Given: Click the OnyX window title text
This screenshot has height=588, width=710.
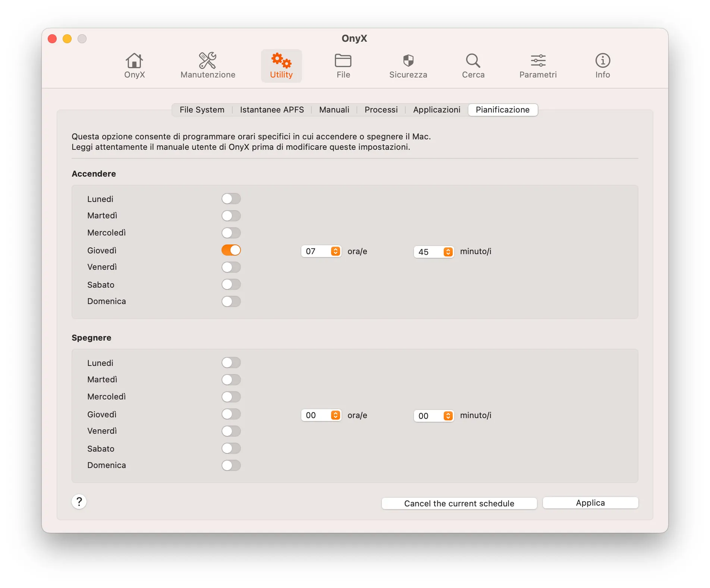Looking at the screenshot, I should [x=354, y=38].
